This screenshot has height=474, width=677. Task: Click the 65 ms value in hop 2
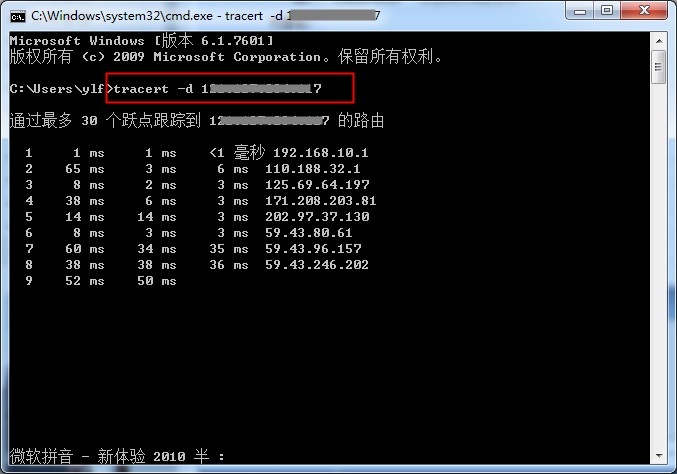click(85, 169)
